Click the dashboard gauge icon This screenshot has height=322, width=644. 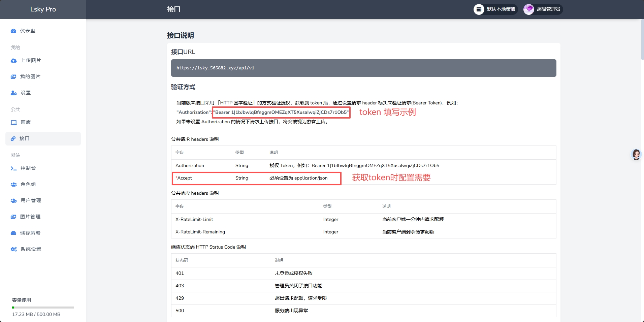click(x=13, y=31)
